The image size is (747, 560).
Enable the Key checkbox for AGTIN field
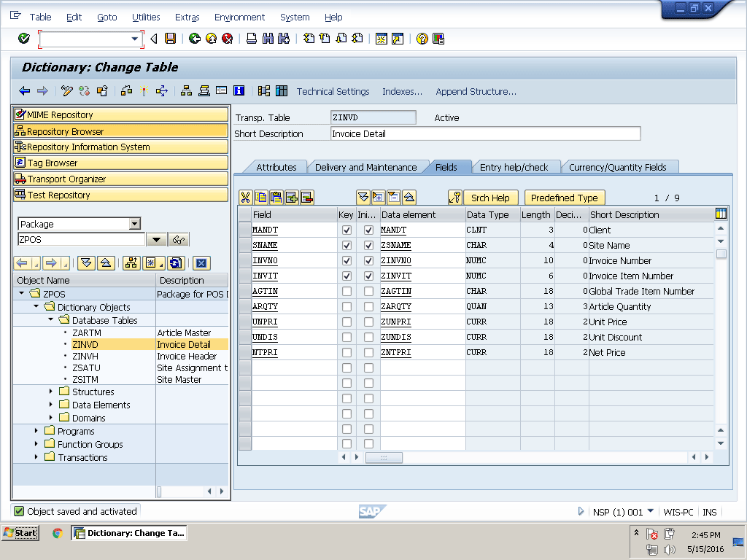click(347, 292)
